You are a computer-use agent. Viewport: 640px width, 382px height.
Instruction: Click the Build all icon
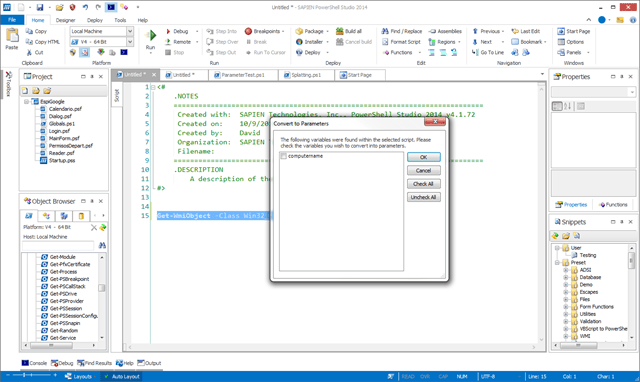pyautogui.click(x=340, y=31)
